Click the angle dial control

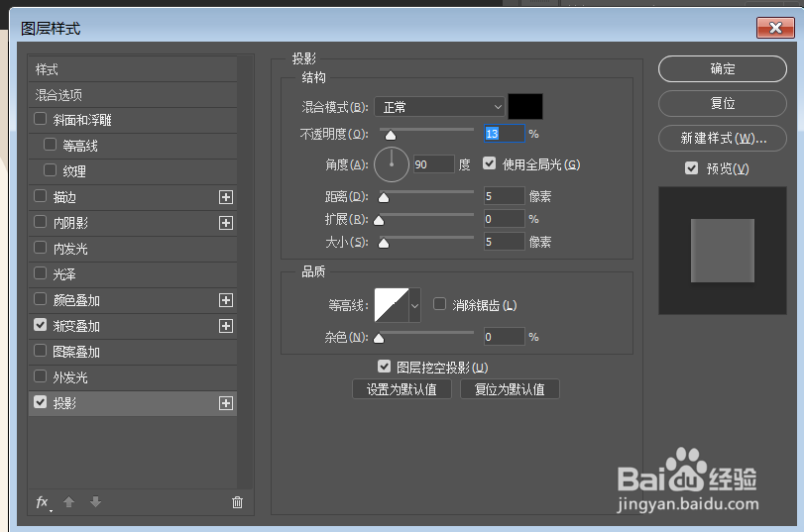pos(392,164)
